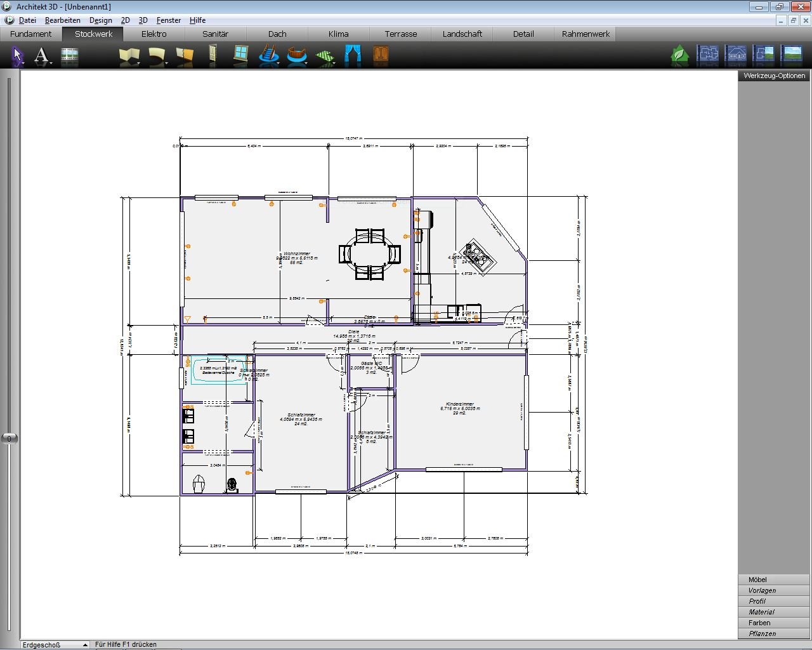Switch to the Terrasse tab
Screen dimensions: 812x650
click(x=400, y=34)
